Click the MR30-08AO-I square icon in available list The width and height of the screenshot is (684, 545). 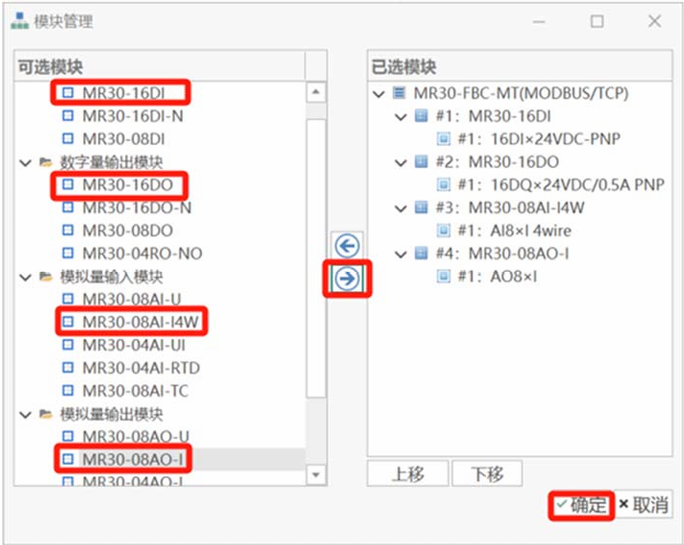coord(68,459)
